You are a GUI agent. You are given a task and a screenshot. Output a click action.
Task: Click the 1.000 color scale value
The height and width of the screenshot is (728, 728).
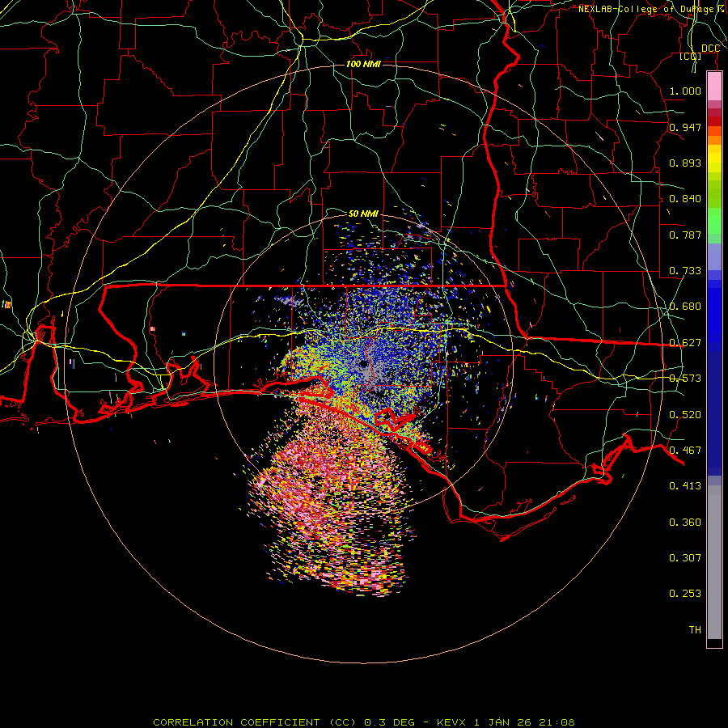pyautogui.click(x=685, y=91)
